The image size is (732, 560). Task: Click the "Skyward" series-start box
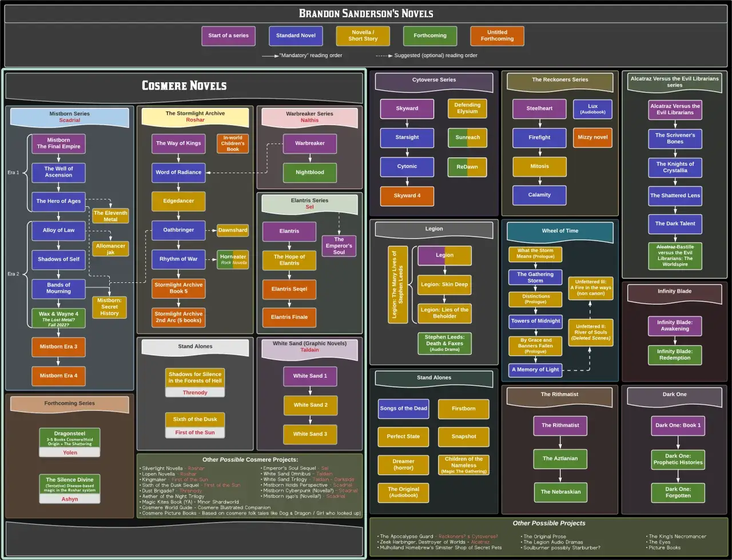tap(407, 109)
